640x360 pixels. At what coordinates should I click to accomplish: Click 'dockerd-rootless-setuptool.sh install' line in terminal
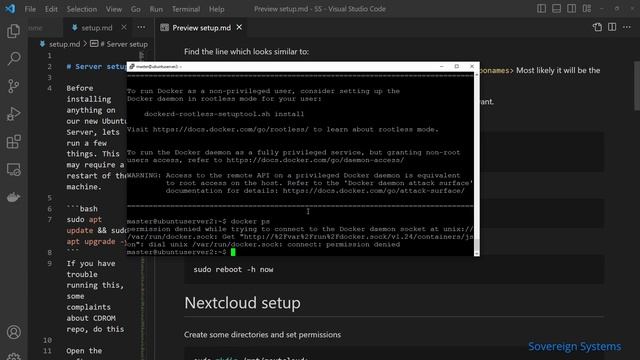coord(224,114)
